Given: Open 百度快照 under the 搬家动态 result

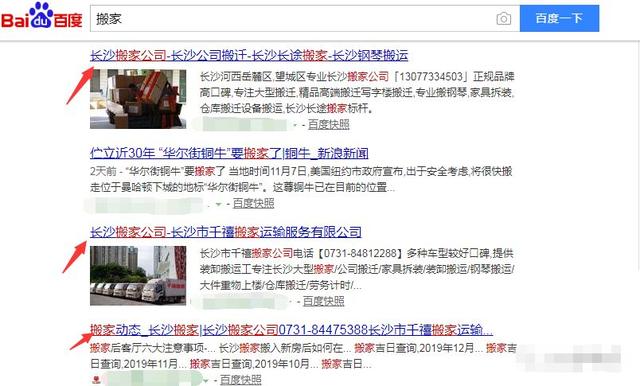Looking at the screenshot, I should point(241,379).
